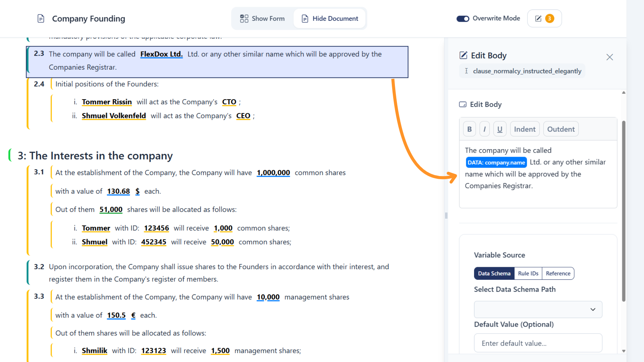Viewport: 644px width, 362px height.
Task: Apply underline formatting in editor
Action: (500, 129)
